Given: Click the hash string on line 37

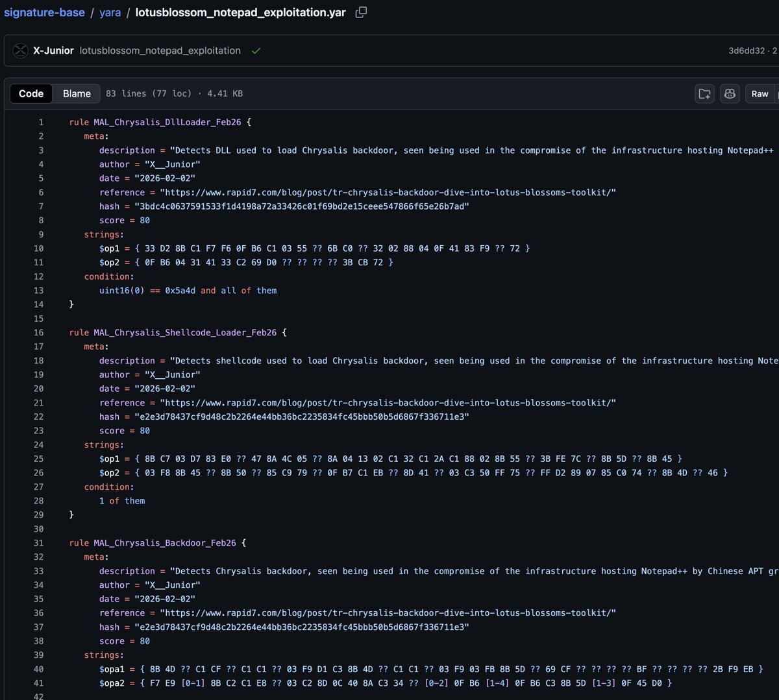Looking at the screenshot, I should click(x=301, y=627).
